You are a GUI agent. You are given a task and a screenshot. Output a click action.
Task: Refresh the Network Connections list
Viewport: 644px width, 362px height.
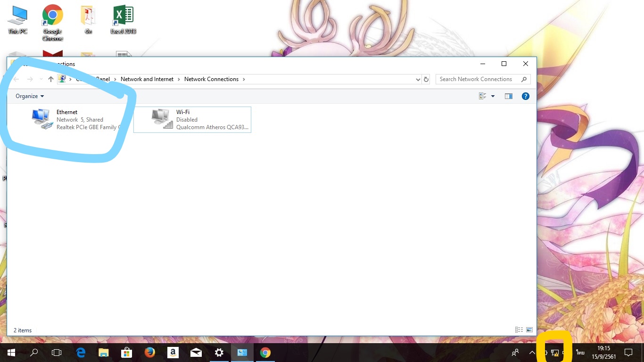(x=426, y=79)
